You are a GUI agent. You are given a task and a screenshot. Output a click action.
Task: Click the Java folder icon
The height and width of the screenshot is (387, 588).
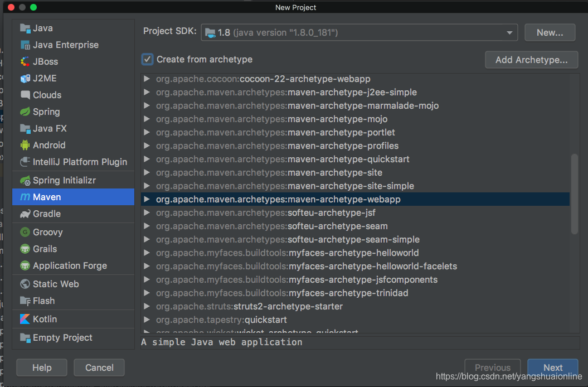click(x=25, y=28)
